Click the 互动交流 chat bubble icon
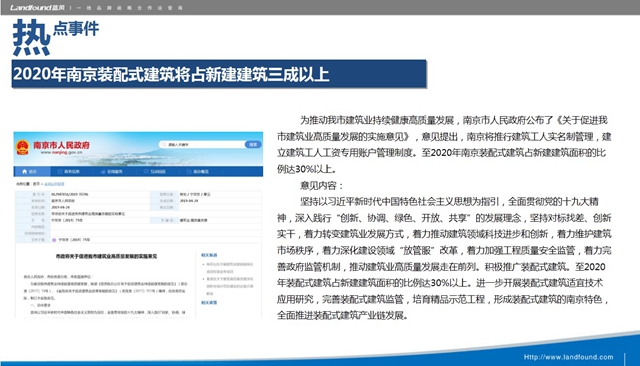This screenshot has width=640, height=366. (146, 171)
